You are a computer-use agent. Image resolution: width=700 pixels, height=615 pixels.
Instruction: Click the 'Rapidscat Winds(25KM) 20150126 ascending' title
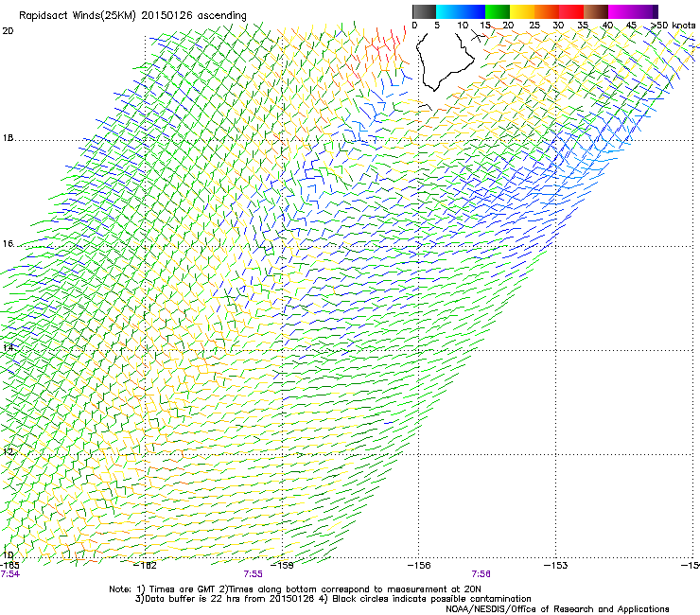(x=132, y=16)
